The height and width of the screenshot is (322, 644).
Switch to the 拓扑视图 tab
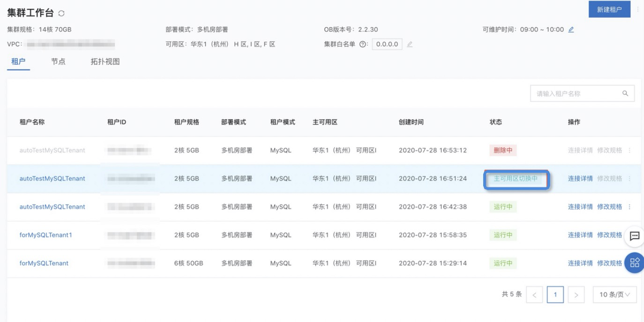click(105, 61)
